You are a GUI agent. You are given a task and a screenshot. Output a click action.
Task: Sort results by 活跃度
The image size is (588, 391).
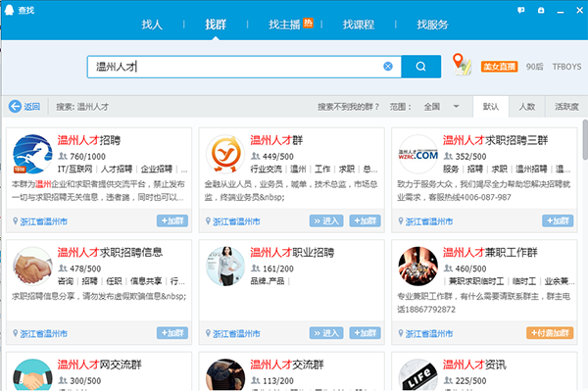coord(566,107)
